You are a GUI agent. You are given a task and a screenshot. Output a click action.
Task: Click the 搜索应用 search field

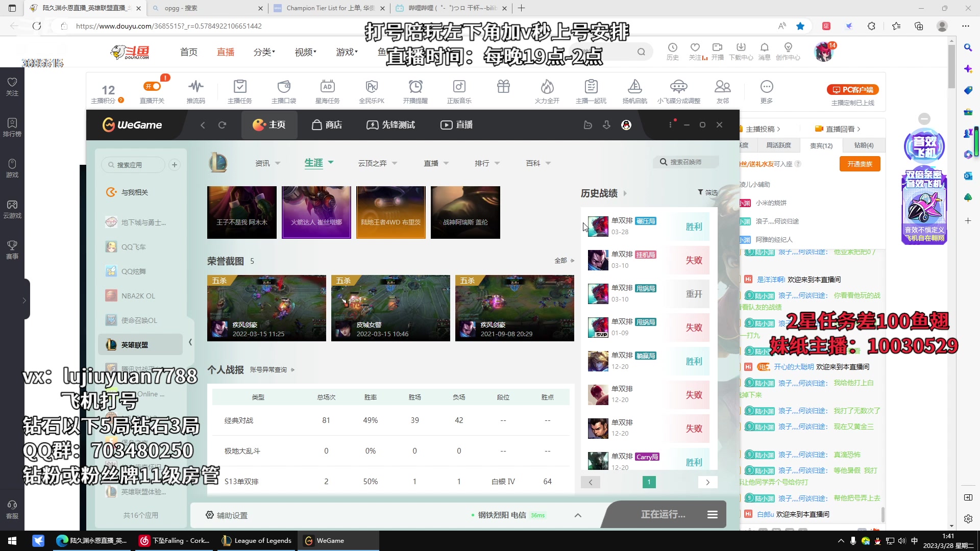[134, 165]
